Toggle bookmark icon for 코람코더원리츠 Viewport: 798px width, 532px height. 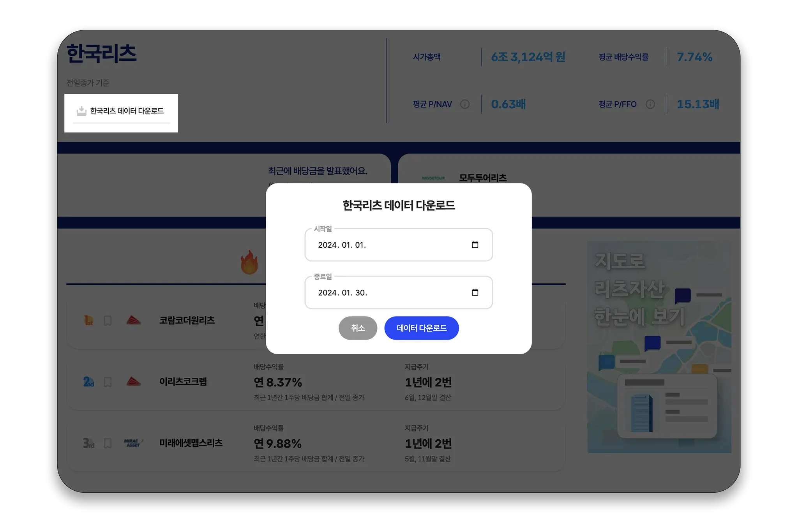click(108, 321)
